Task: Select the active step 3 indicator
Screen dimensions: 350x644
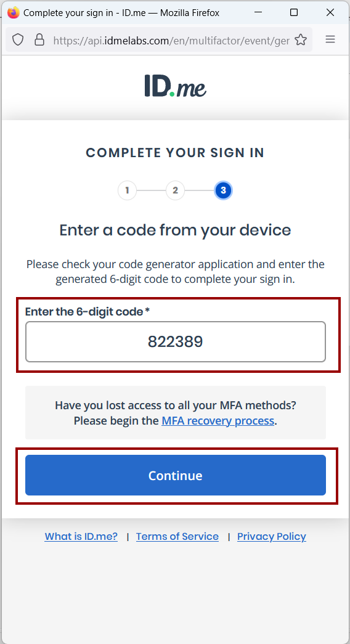Action: tap(223, 190)
